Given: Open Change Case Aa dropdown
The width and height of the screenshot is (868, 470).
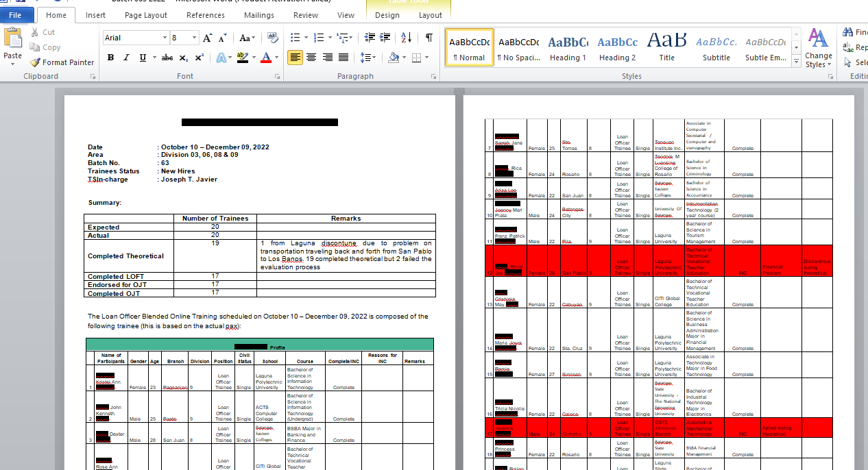Looking at the screenshot, I should click(246, 38).
